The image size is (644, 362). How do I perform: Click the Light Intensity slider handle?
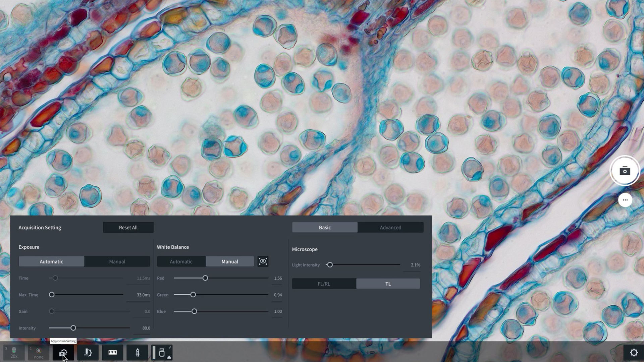(x=330, y=265)
